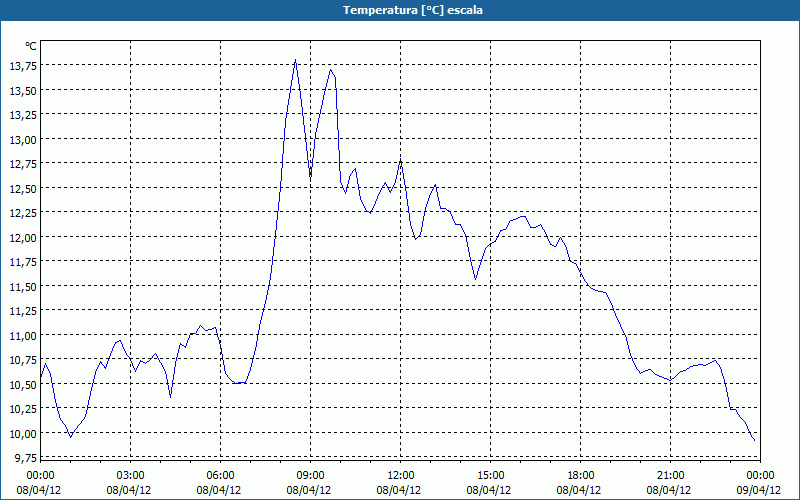Click the 12,25 y-axis label
Image resolution: width=800 pixels, height=500 pixels.
coord(23,213)
